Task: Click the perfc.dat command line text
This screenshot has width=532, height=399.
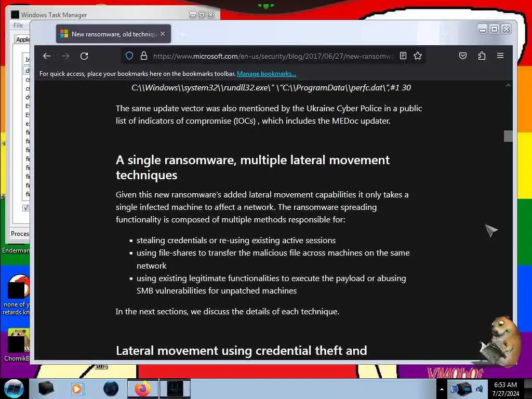Action: (271, 87)
